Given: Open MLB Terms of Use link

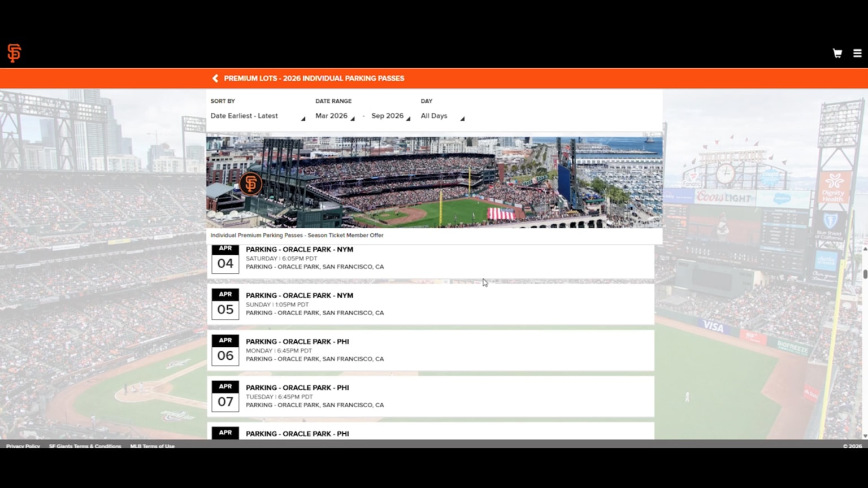Looking at the screenshot, I should [153, 446].
